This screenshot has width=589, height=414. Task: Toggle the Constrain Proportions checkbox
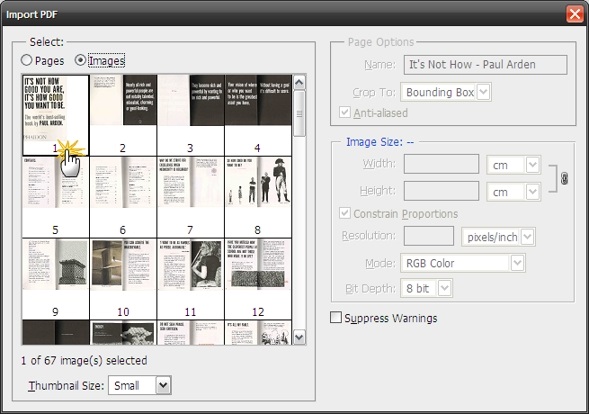point(344,213)
